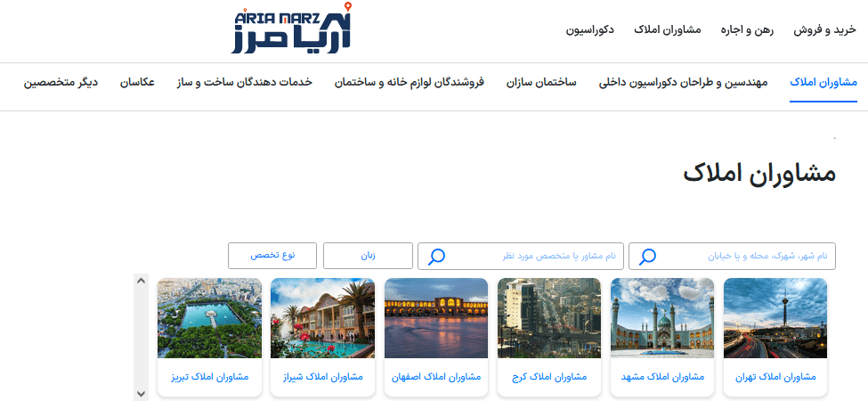Follow the مشاوران املاک تبریز link
This screenshot has width=868, height=401.
[210, 377]
